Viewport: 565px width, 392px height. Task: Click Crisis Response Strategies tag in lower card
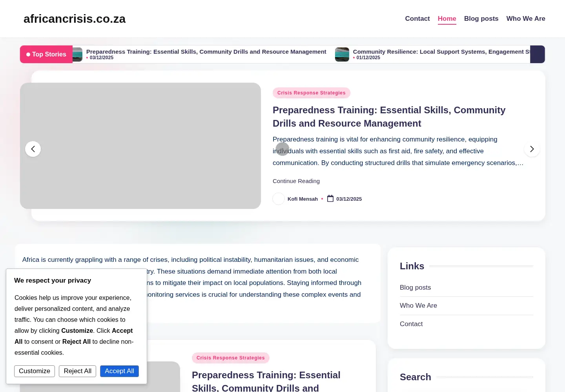coord(231,358)
